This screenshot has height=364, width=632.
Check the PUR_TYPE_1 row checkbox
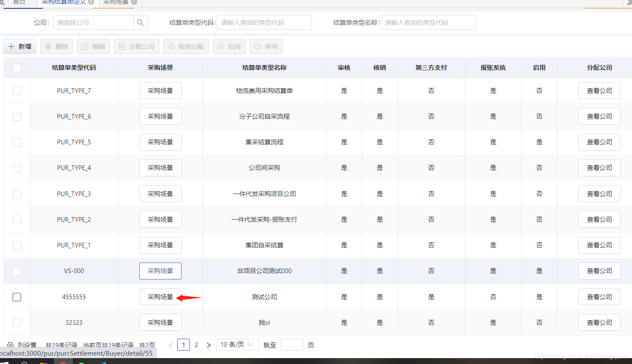tap(17, 245)
